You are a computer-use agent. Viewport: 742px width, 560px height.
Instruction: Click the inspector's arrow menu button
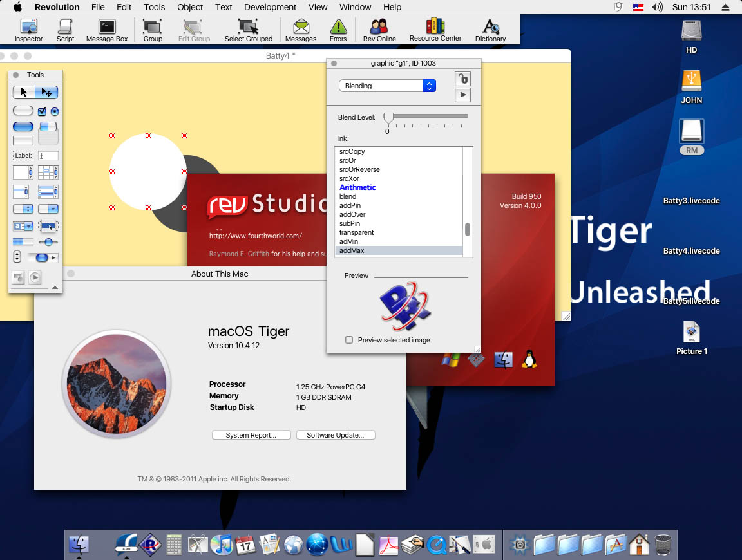coord(462,95)
